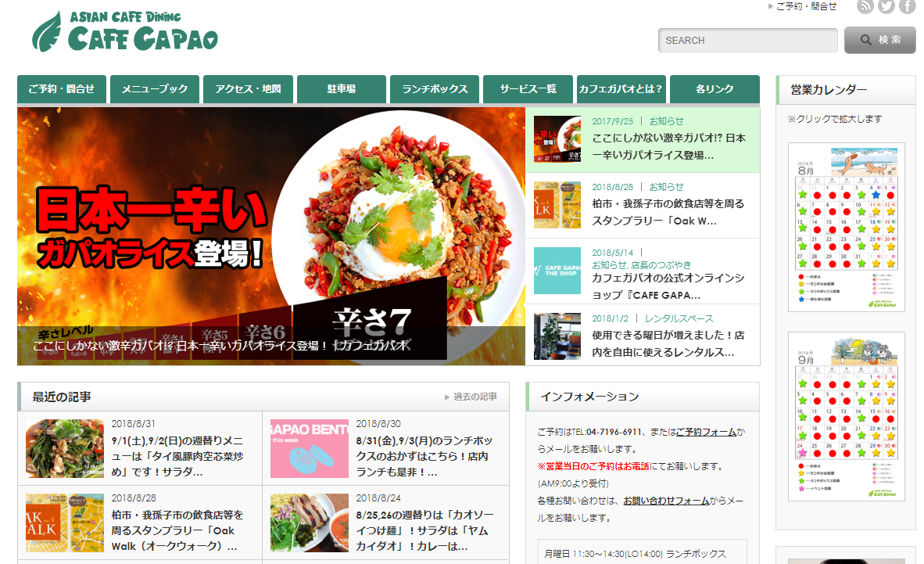The height and width of the screenshot is (564, 924).
Task: Open the アクセス・地図 nav tab
Action: 248,89
